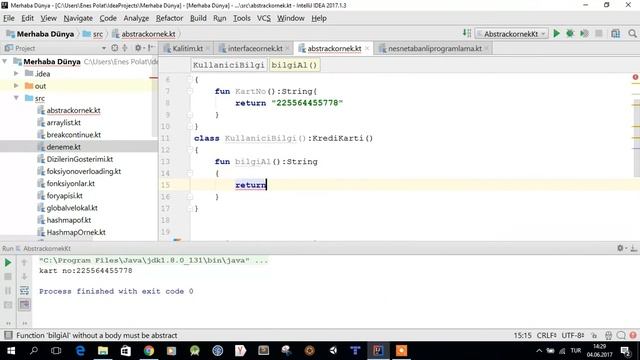Image resolution: width=640 pixels, height=360 pixels.
Task: Open the Project Structure icon
Action: pos(616,34)
